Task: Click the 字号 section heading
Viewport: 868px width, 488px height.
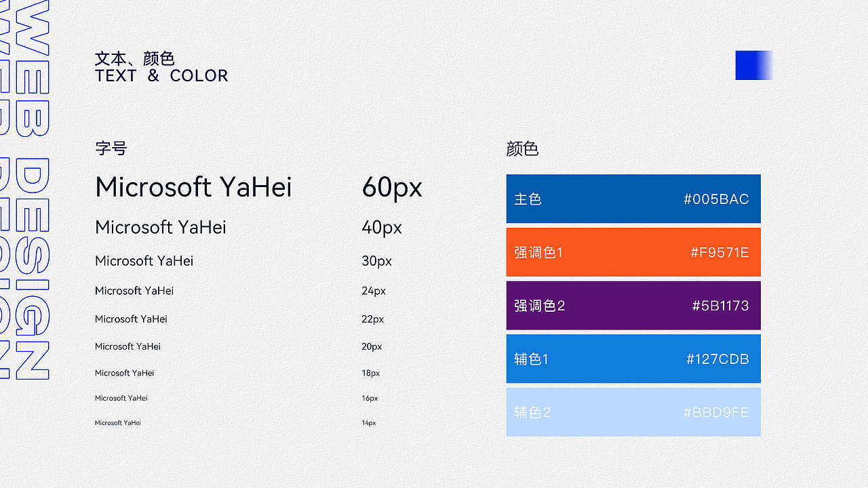Action: (x=111, y=148)
